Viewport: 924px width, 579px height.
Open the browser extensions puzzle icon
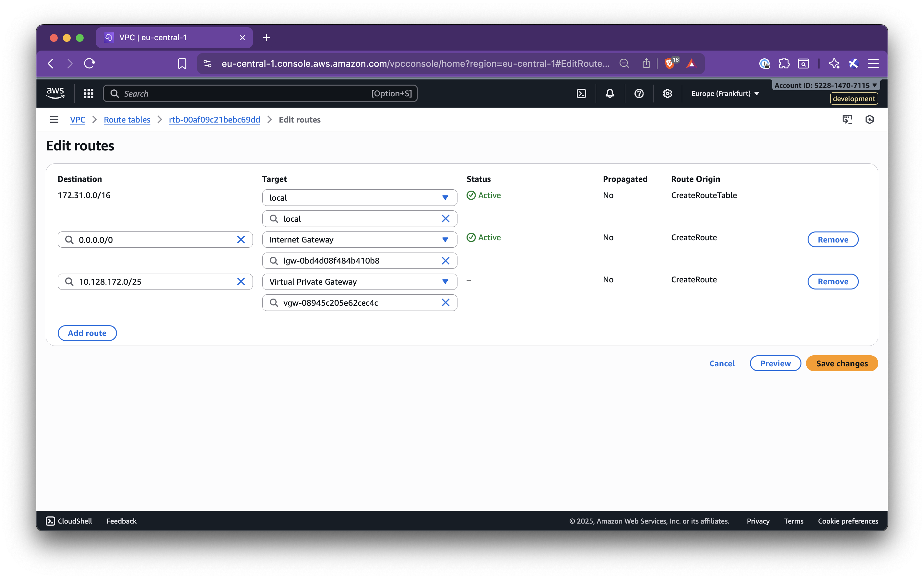pyautogui.click(x=784, y=63)
